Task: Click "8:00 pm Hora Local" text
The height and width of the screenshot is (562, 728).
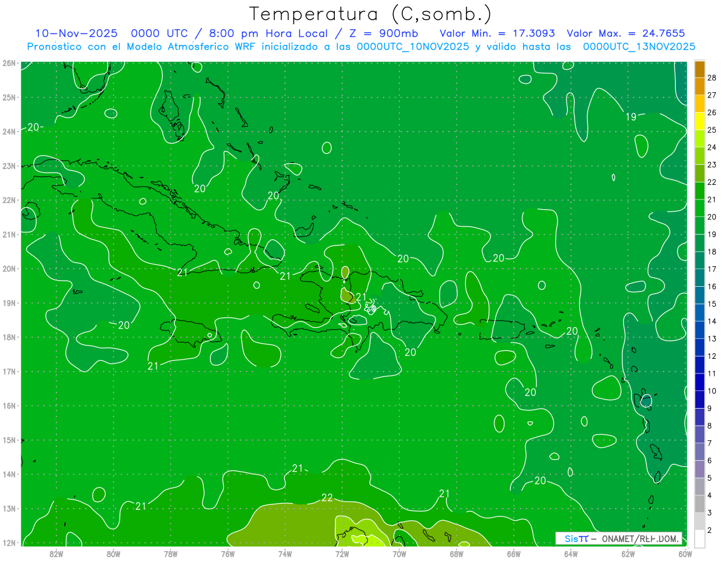Action: coord(268,33)
